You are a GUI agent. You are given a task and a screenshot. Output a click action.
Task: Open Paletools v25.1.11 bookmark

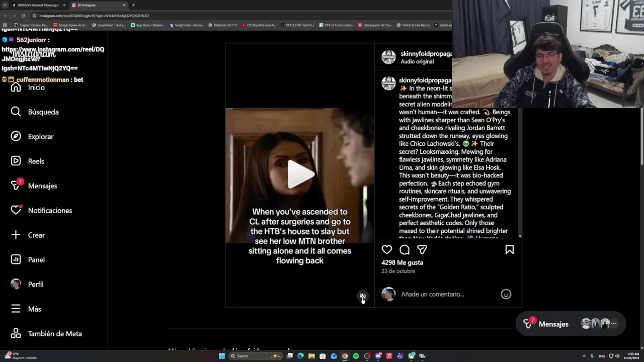222,25
